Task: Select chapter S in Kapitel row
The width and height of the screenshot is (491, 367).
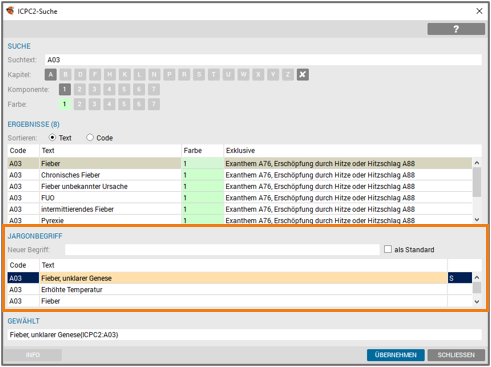Action: (199, 74)
